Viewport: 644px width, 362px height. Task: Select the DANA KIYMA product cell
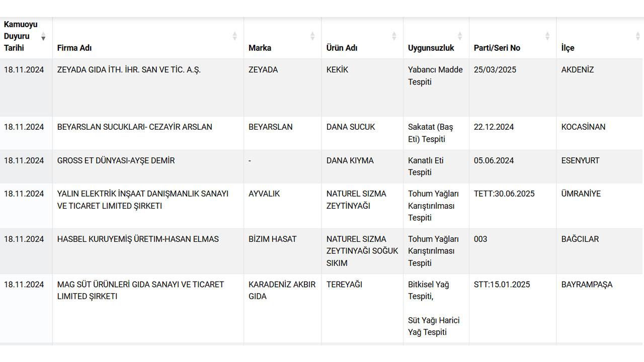[x=350, y=161]
